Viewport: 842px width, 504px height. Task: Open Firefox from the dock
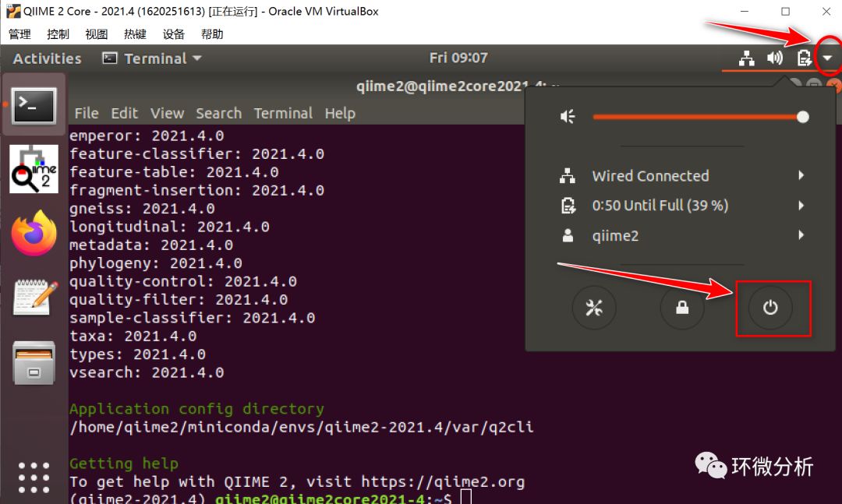pyautogui.click(x=34, y=234)
